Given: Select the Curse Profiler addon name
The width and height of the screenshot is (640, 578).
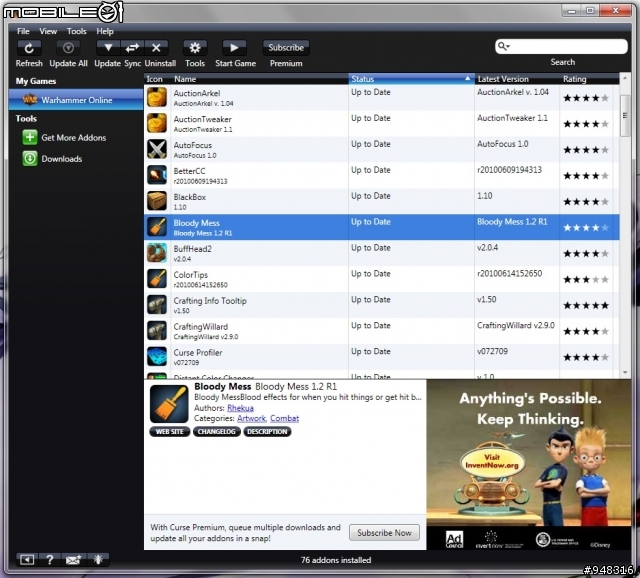Looking at the screenshot, I should click(x=198, y=353).
